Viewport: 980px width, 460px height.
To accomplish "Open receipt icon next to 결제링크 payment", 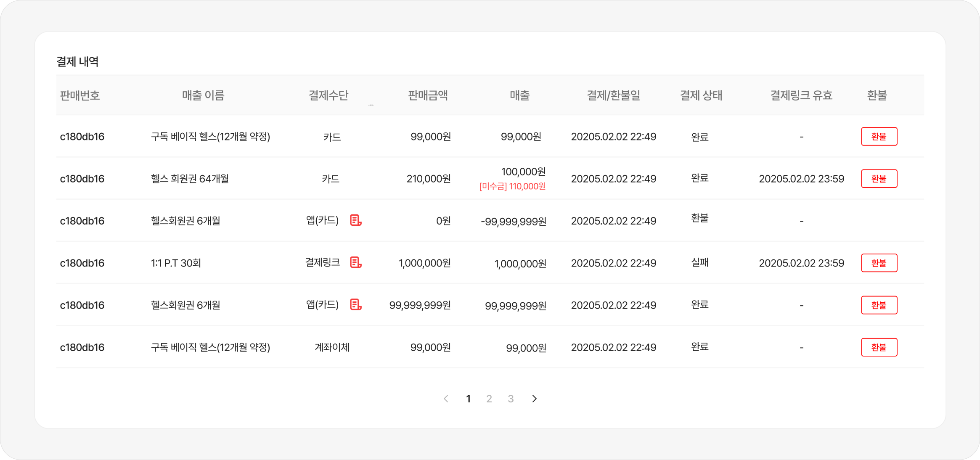I will 356,262.
